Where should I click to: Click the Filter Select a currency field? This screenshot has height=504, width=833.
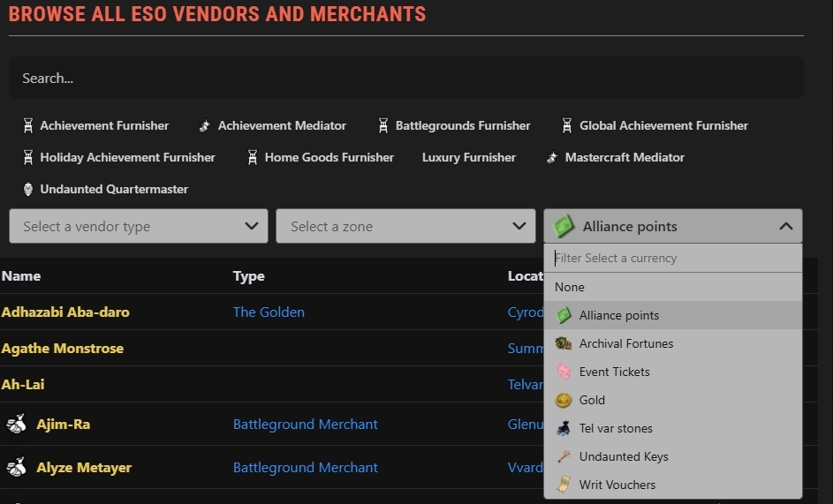673,258
